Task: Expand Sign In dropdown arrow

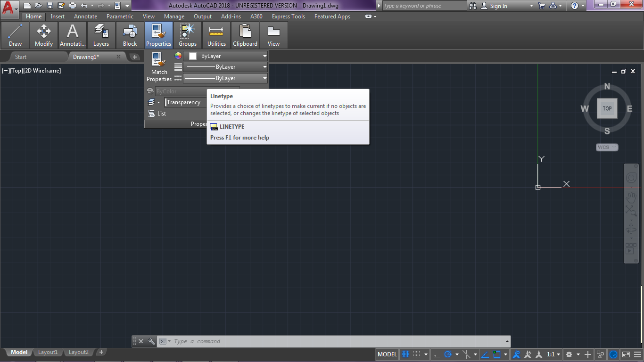Action: 531,6
